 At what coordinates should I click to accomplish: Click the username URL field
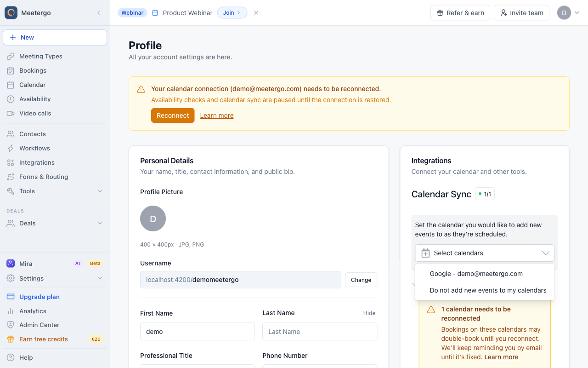tap(241, 280)
